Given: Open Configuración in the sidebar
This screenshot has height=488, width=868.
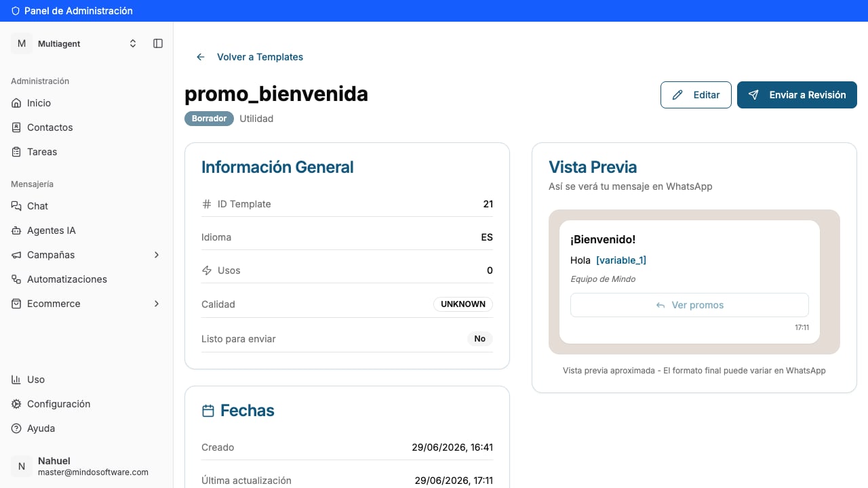Looking at the screenshot, I should 87,404.
